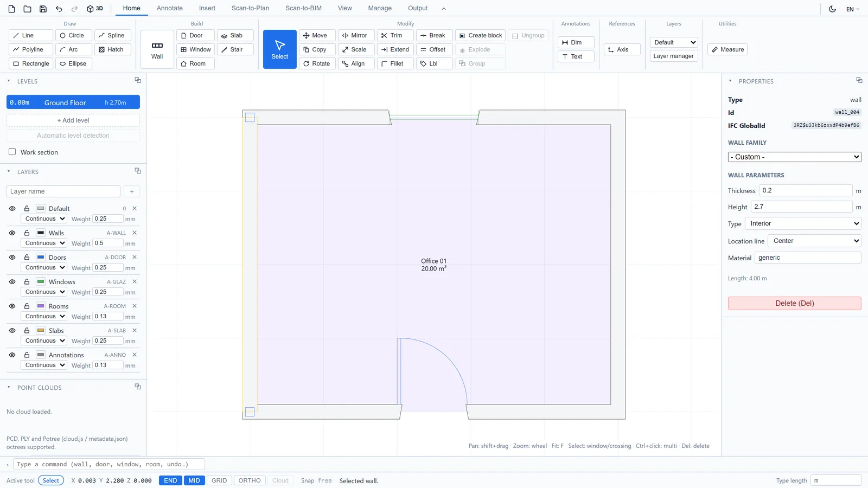868x488 pixels.
Task: Collapse the Point Clouds panel
Action: 9,387
